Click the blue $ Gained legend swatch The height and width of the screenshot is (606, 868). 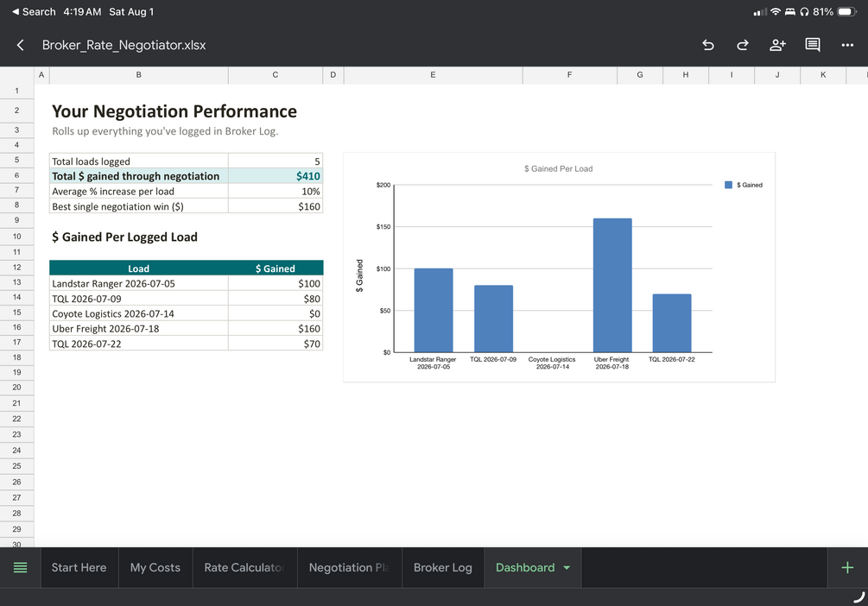[x=728, y=185]
